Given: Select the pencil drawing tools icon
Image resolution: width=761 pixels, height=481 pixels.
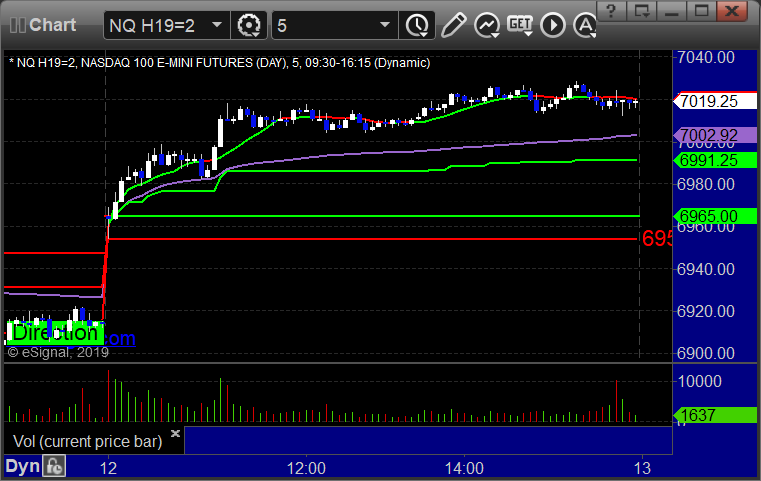Looking at the screenshot, I should pos(453,25).
